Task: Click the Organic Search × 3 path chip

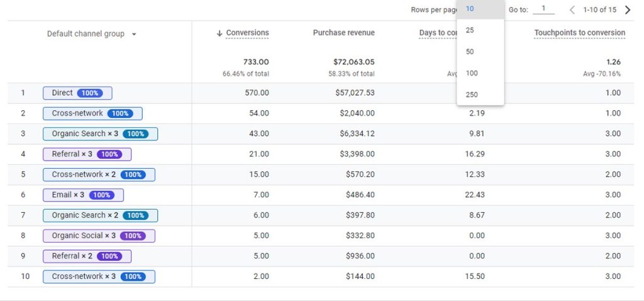Action: click(x=100, y=133)
